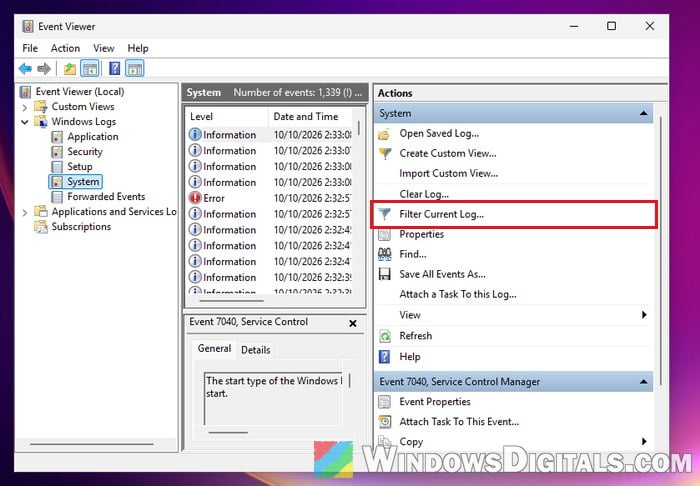Click the Subscriptions icon in tree

click(x=41, y=227)
